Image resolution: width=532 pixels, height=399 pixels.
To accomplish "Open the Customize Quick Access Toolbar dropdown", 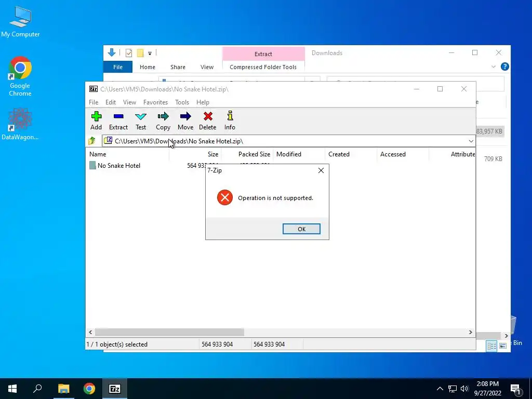I will [150, 53].
